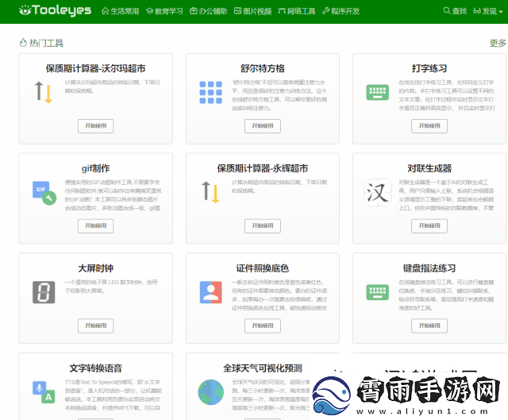Click the 全球天气可视化预测 globe icon
The height and width of the screenshot is (420, 508).
[211, 392]
